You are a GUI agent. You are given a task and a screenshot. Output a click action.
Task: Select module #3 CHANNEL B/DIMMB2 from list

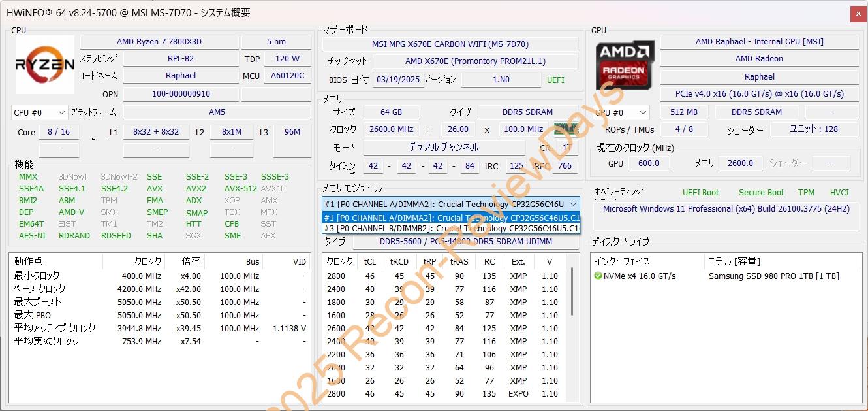click(x=450, y=229)
